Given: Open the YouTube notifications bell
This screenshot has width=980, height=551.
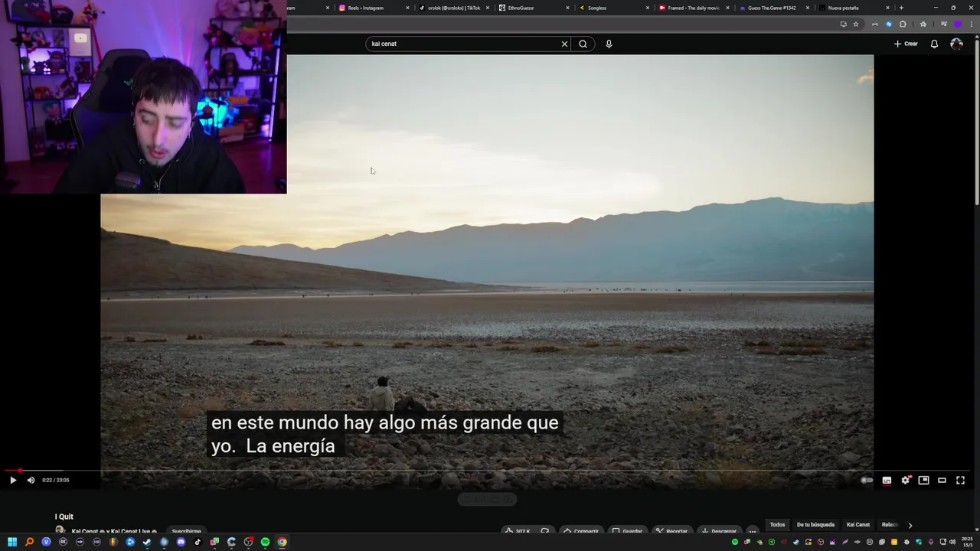Looking at the screenshot, I should click(934, 44).
